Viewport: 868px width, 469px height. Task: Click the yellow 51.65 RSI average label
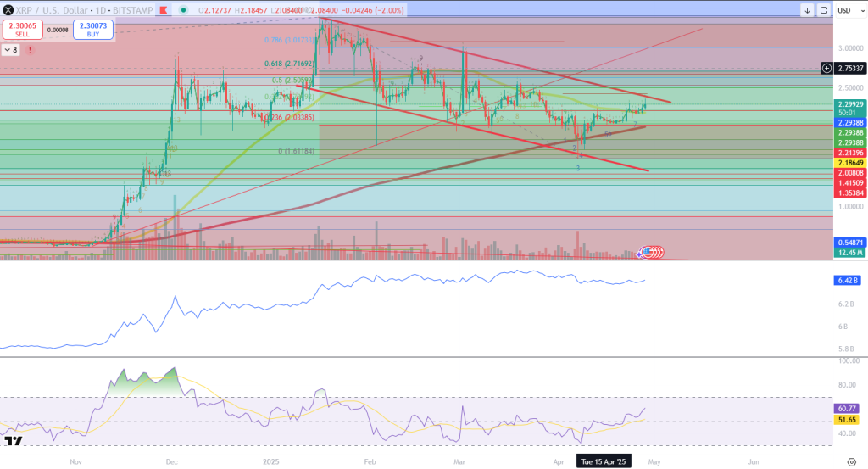click(x=847, y=420)
